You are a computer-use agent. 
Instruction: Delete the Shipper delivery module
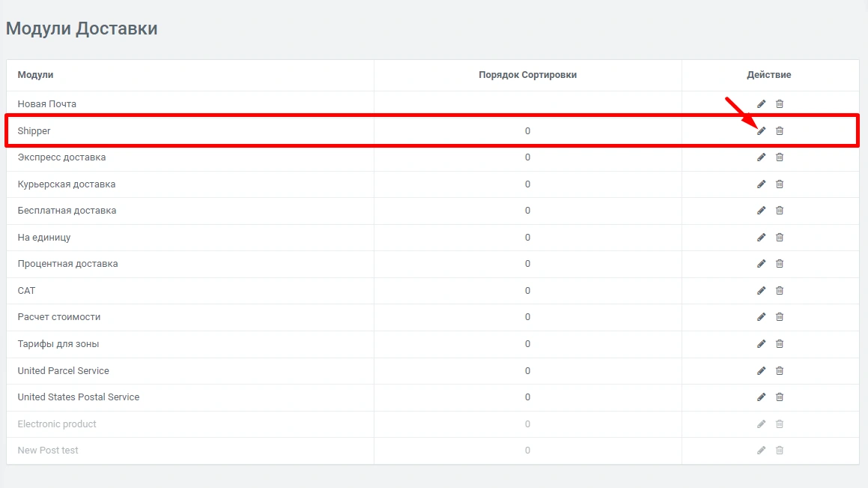(x=779, y=130)
